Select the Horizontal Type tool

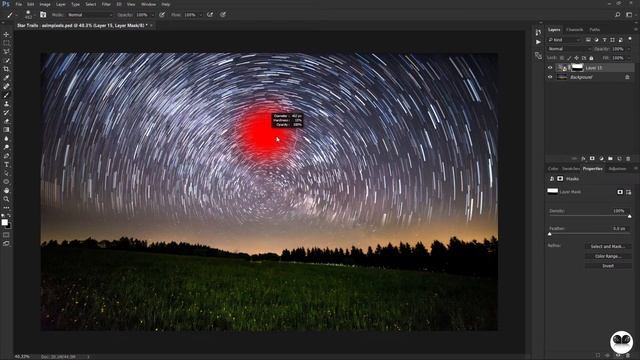[x=6, y=164]
